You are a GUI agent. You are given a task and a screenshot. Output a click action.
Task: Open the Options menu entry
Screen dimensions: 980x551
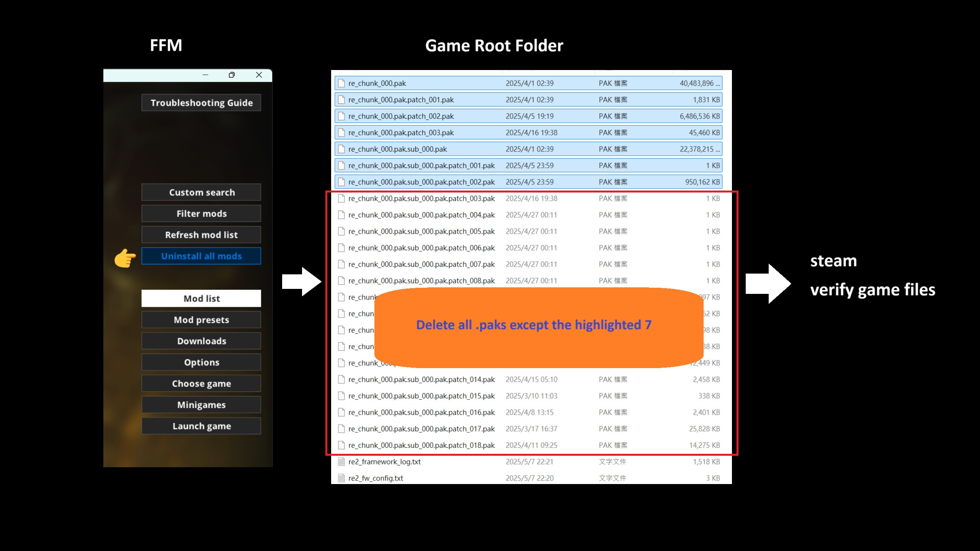click(201, 362)
